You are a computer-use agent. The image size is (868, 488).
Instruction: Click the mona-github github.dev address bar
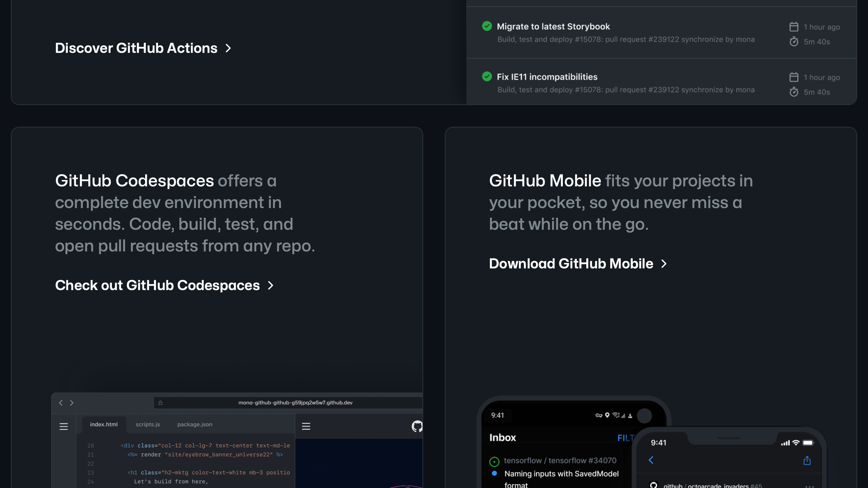[288, 403]
